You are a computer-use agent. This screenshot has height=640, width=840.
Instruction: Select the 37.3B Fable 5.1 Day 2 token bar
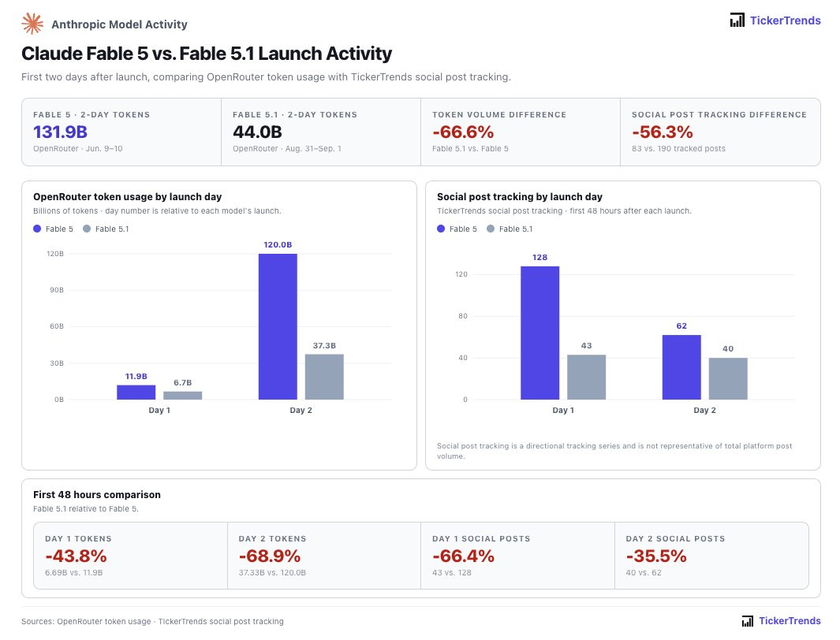(324, 377)
